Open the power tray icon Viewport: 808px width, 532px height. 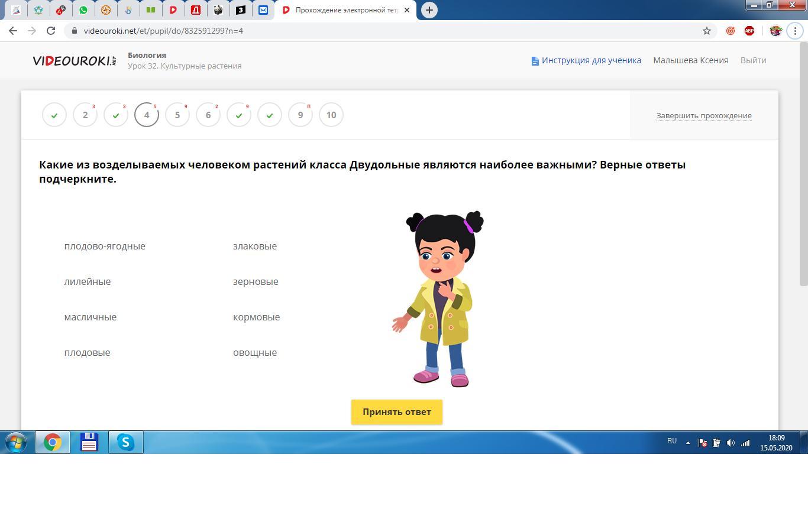click(716, 443)
